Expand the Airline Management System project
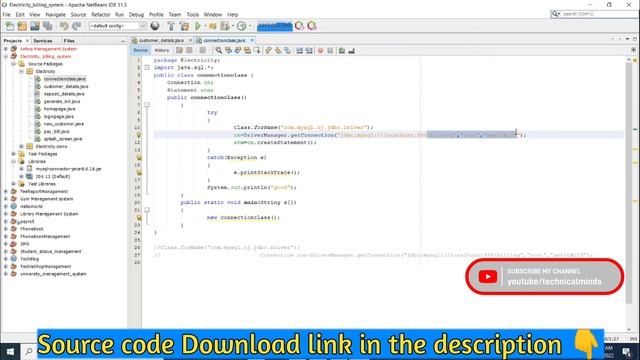This screenshot has width=640, height=360. click(6, 49)
